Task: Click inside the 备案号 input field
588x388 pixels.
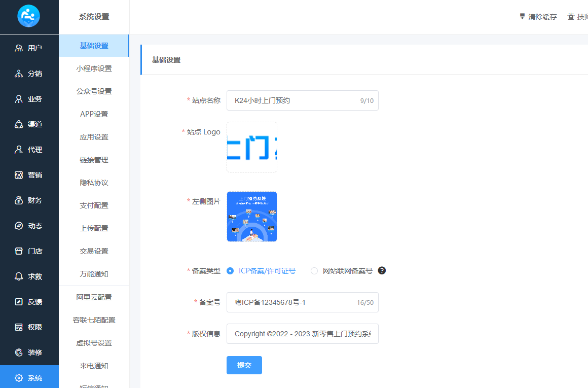Action: pos(303,302)
